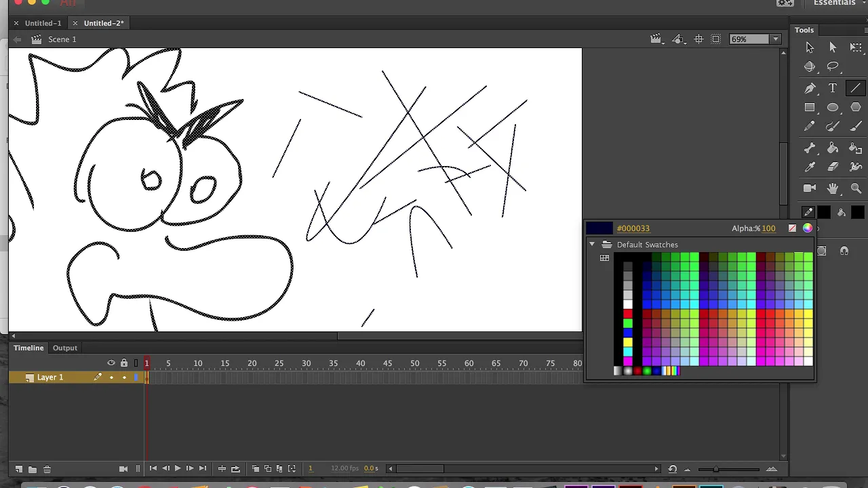Select the Pen tool
This screenshot has width=868, height=488.
click(x=810, y=88)
